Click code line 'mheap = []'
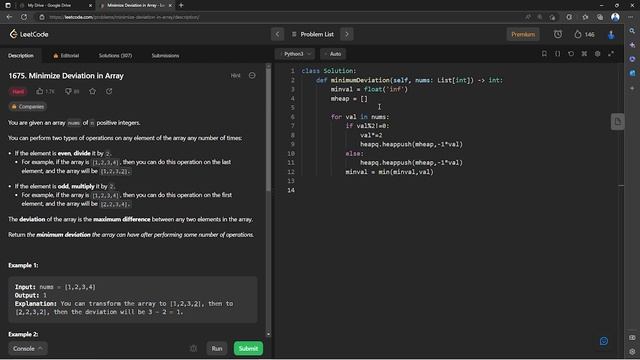Screen dimensions: 640x360 [x=349, y=98]
